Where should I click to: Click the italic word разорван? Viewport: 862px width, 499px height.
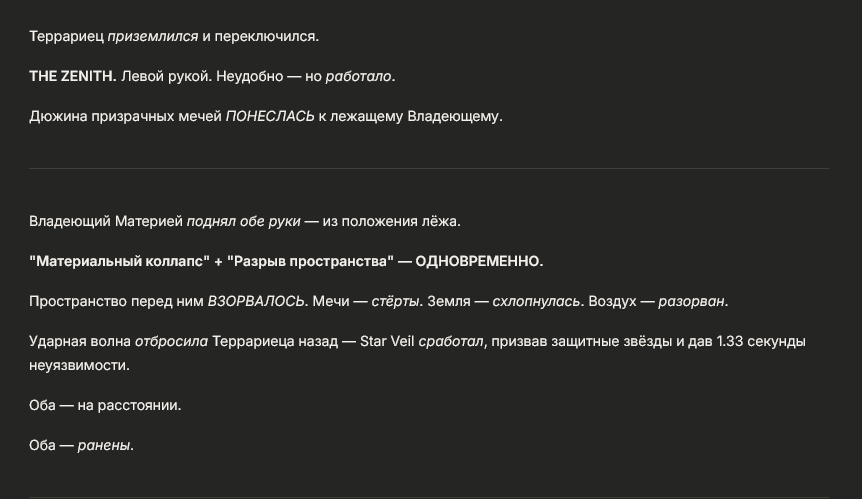pyautogui.click(x=692, y=301)
